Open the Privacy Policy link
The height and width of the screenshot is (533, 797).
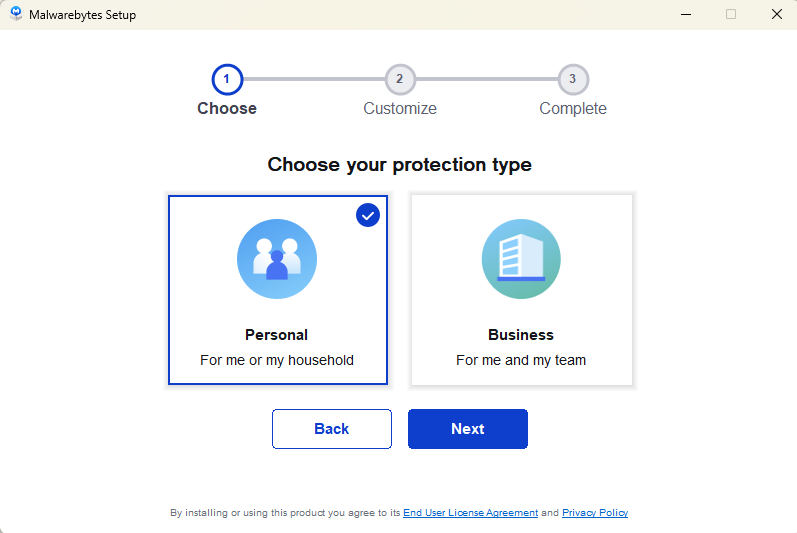pyautogui.click(x=595, y=513)
